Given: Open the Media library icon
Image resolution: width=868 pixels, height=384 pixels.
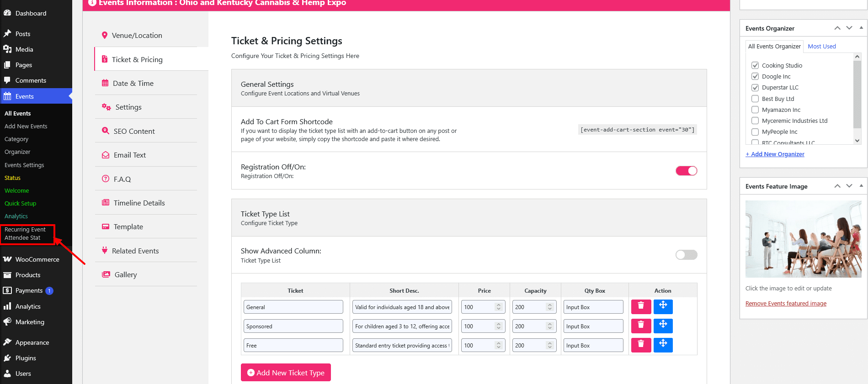Looking at the screenshot, I should pos(7,49).
